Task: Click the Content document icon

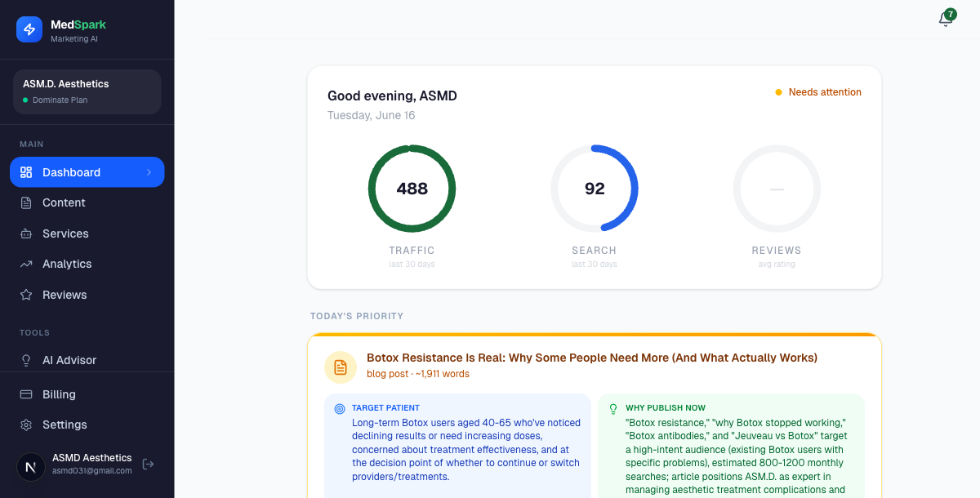Action: [26, 202]
